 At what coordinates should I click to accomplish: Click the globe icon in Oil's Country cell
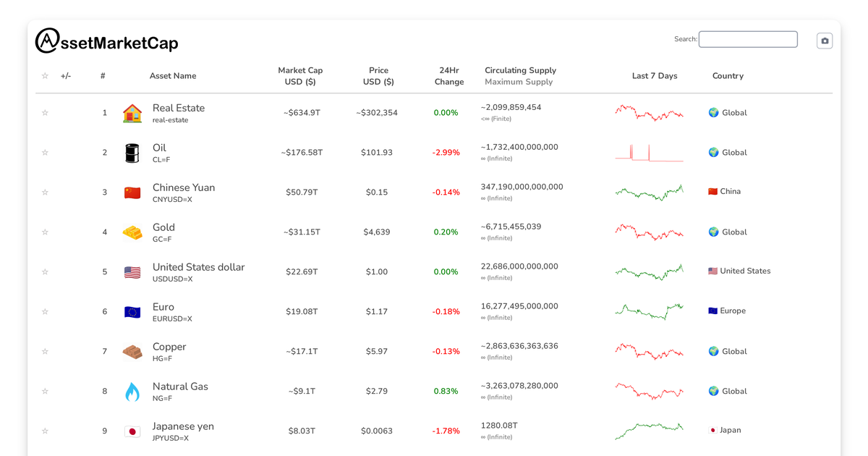(x=713, y=153)
